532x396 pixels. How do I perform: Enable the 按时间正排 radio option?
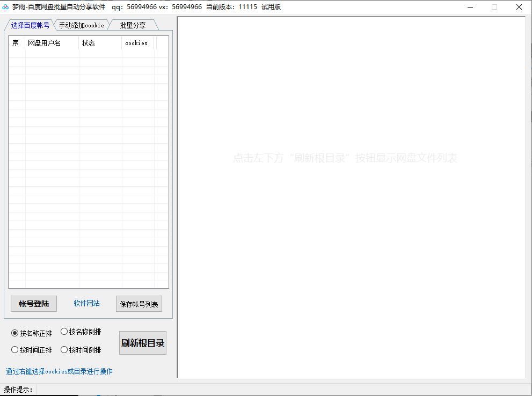(14, 350)
